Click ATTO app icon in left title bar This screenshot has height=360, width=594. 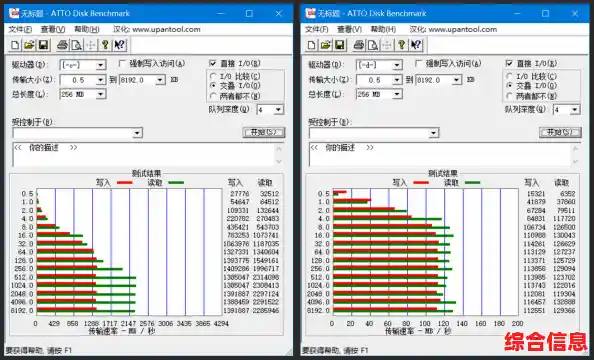(x=14, y=13)
